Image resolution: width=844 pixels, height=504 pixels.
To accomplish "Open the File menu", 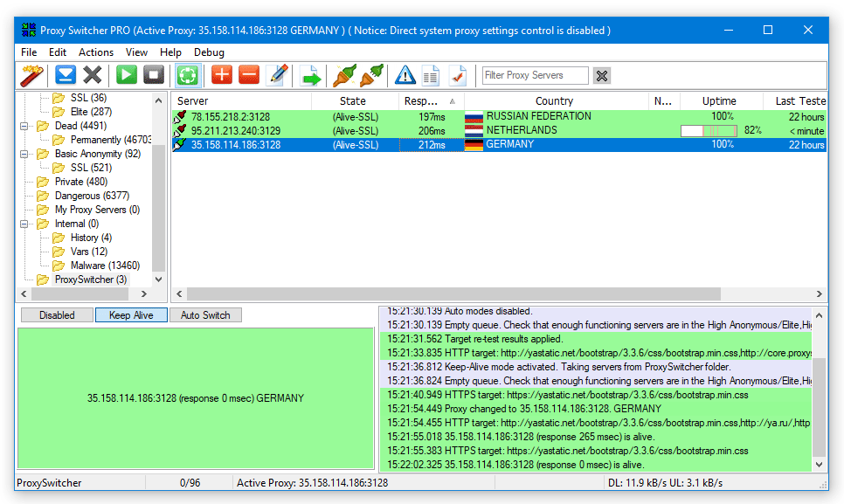I will [29, 52].
